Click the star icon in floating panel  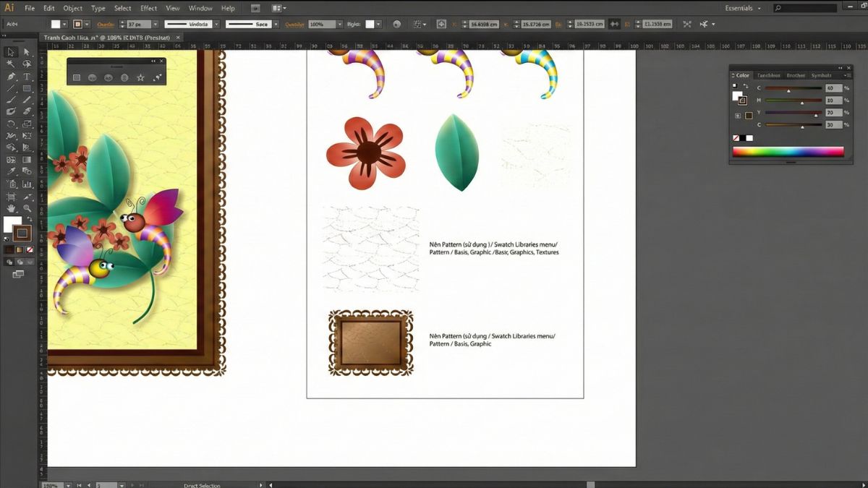click(x=140, y=77)
